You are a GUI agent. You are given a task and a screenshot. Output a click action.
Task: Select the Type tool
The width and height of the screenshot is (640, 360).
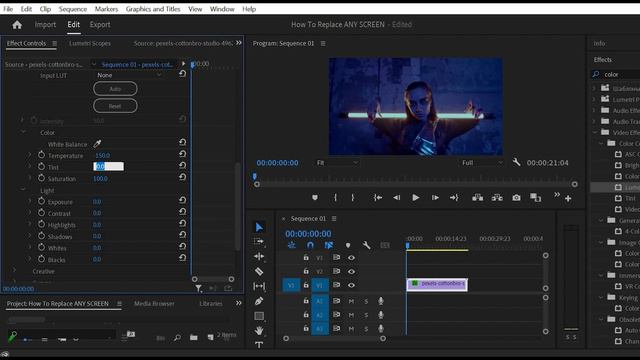259,345
